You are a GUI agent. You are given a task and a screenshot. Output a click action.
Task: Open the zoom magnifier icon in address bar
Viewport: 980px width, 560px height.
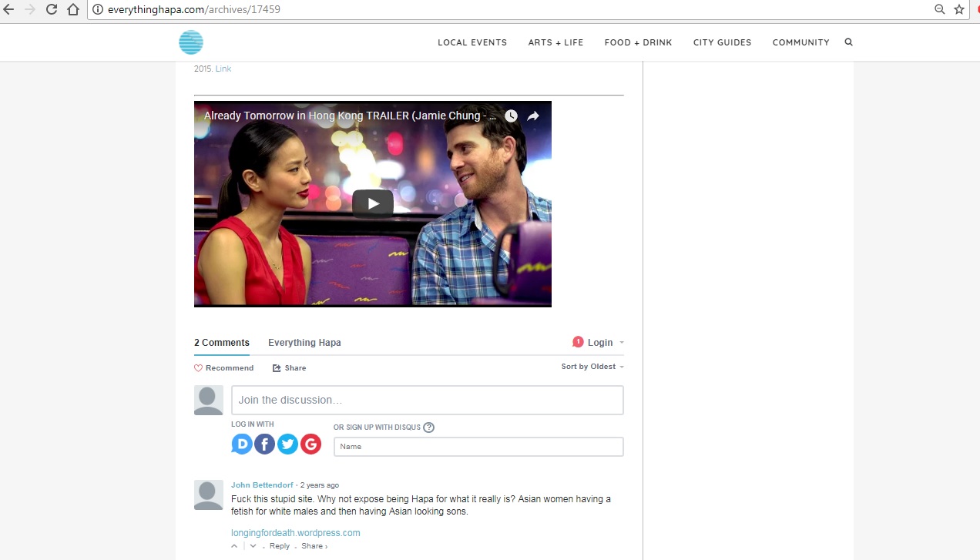click(x=939, y=9)
